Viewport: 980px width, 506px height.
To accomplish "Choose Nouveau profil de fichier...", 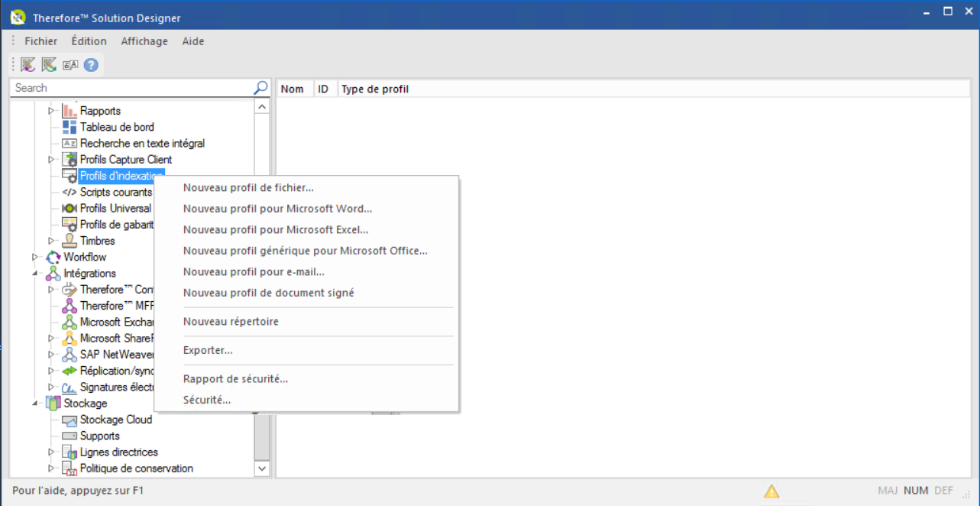I will [x=306, y=187].
